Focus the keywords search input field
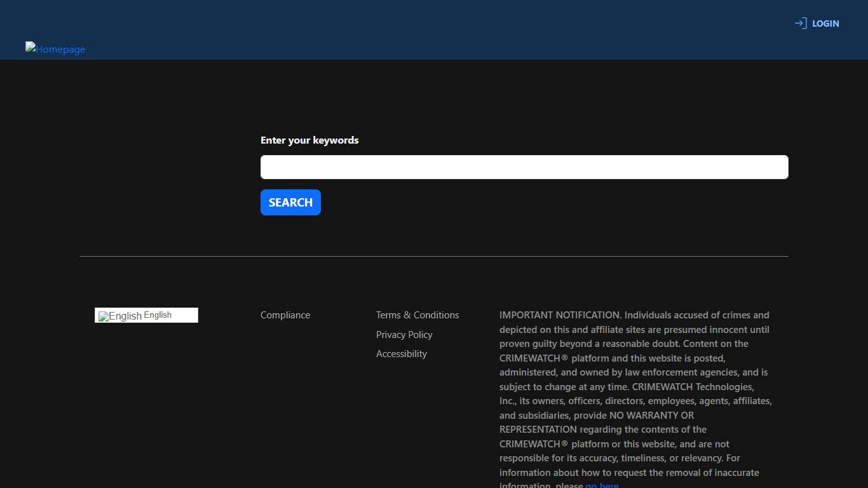Viewport: 868px width, 488px height. pos(524,167)
